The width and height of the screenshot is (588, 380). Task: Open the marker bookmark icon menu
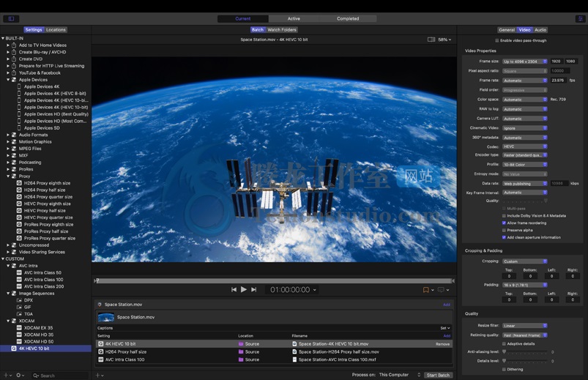coord(428,290)
